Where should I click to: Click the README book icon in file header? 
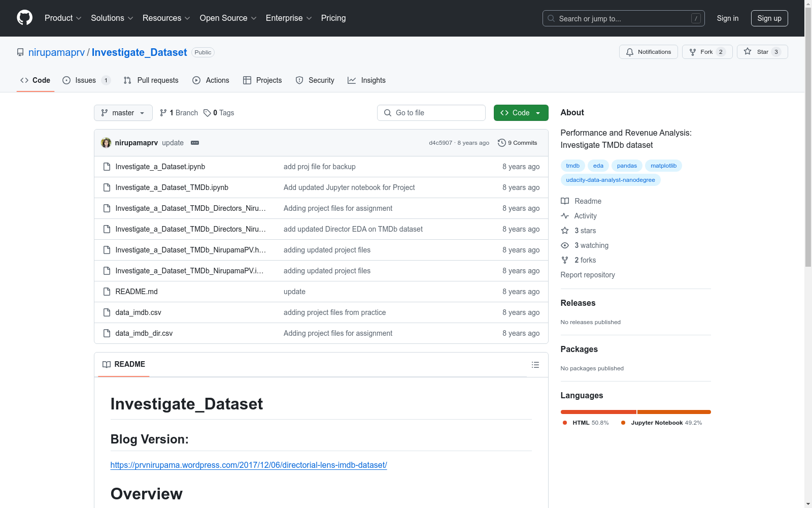tap(107, 364)
